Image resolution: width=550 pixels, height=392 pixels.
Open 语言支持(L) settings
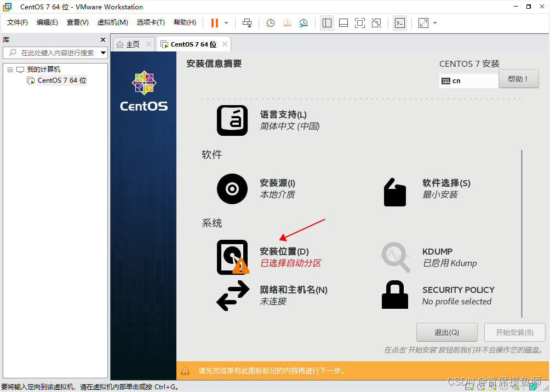pos(283,114)
